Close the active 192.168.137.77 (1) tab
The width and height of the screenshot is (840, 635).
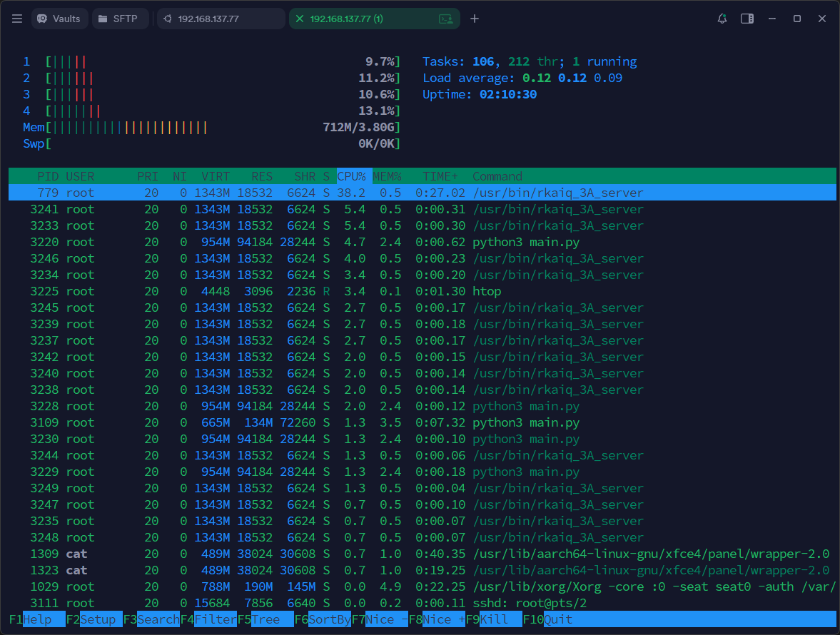pos(300,19)
